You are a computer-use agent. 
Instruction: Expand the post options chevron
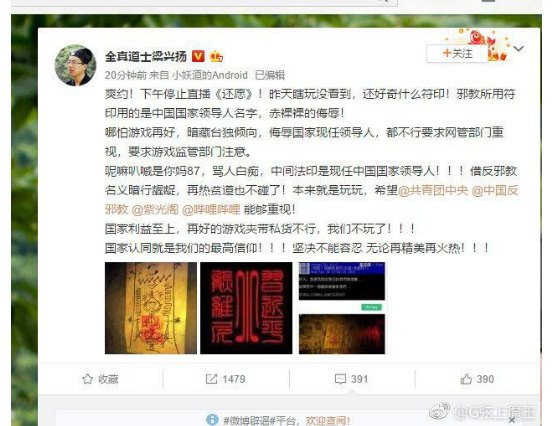[518, 48]
